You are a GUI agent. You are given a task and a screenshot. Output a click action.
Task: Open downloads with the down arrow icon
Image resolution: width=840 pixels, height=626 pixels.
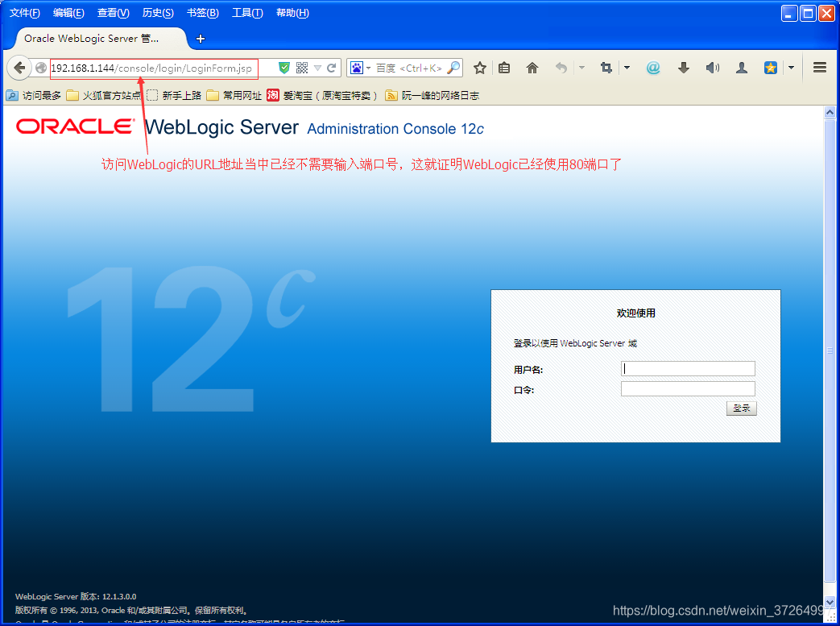tap(684, 68)
